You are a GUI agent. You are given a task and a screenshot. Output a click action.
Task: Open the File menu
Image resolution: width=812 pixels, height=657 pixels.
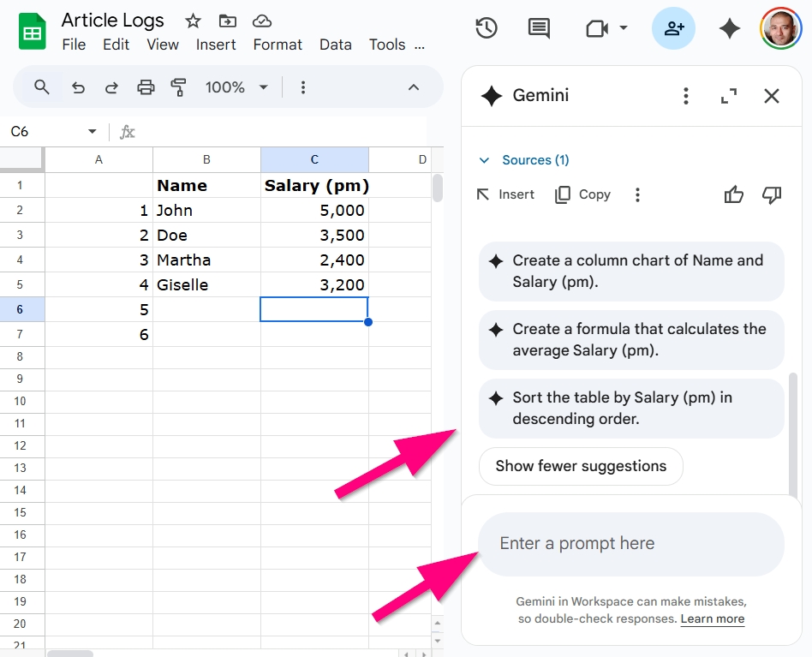74,45
